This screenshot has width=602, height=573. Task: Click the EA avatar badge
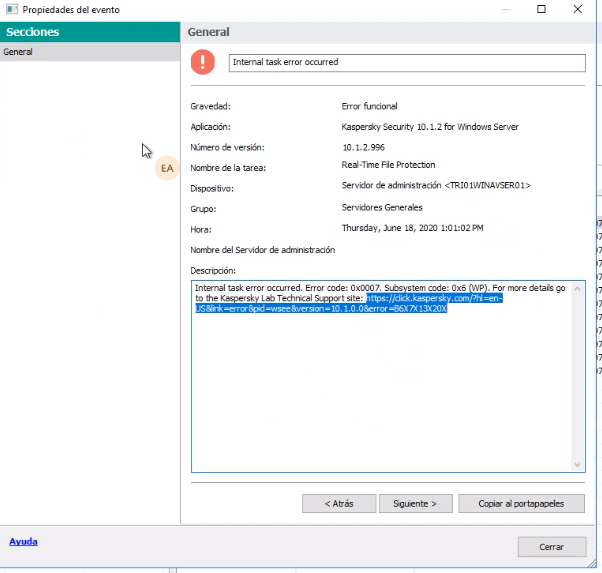[x=167, y=168]
